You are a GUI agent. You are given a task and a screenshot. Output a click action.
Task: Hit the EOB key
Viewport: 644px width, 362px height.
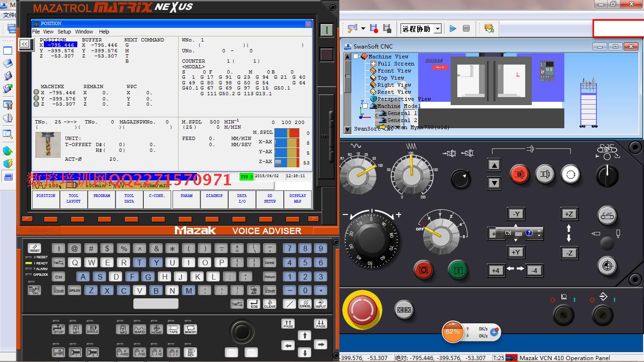point(254,304)
